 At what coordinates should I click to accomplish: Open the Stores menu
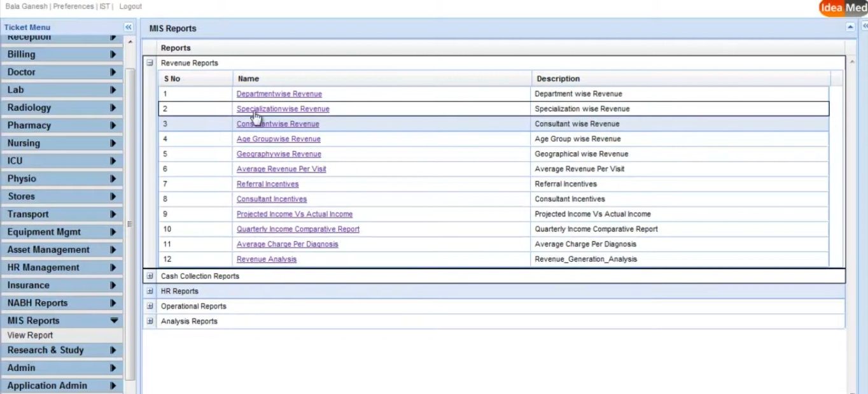pyautogui.click(x=62, y=197)
